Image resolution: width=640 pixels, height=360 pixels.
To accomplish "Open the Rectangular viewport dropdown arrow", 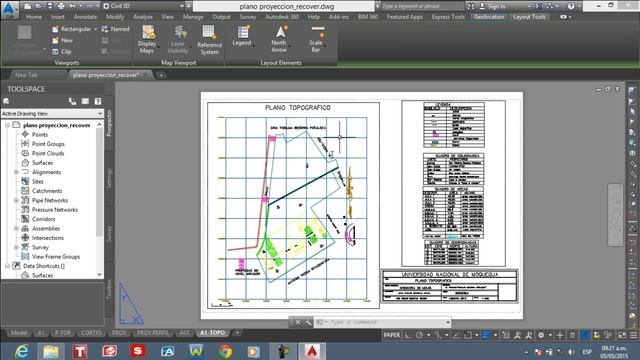I will click(96, 29).
